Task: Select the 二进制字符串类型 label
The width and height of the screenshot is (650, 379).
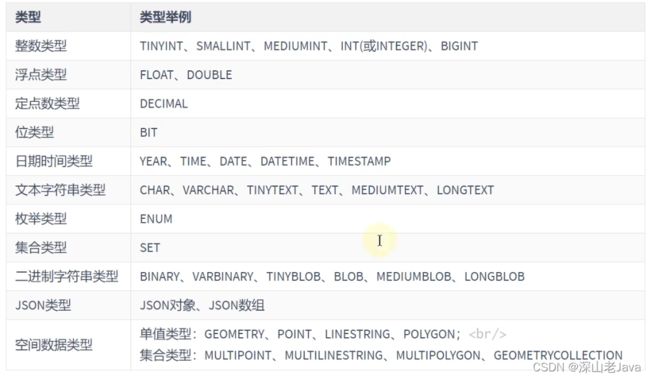Action: click(x=66, y=276)
